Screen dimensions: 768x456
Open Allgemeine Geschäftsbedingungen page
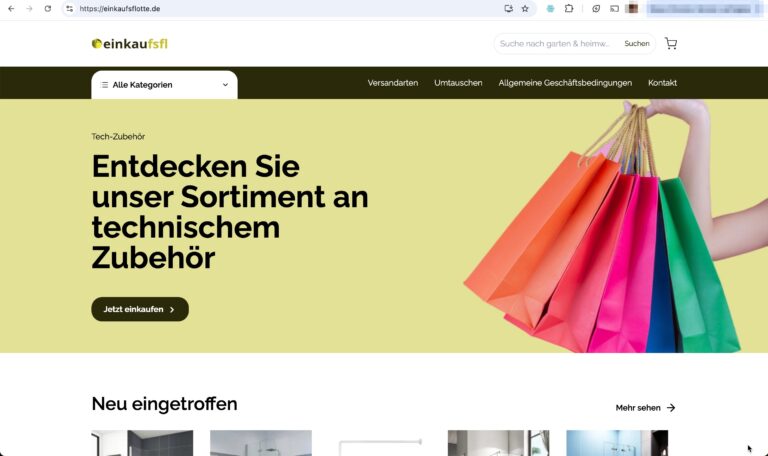(x=565, y=83)
